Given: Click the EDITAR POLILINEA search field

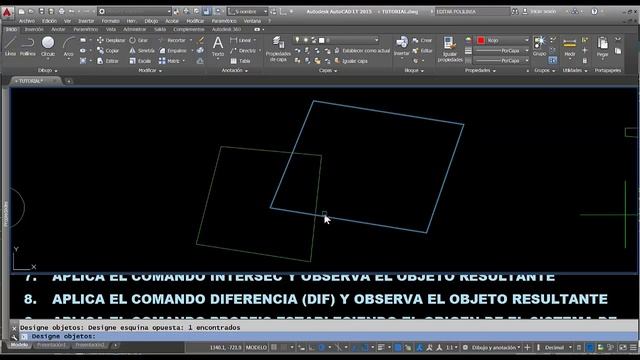Looking at the screenshot, I should [x=472, y=12].
